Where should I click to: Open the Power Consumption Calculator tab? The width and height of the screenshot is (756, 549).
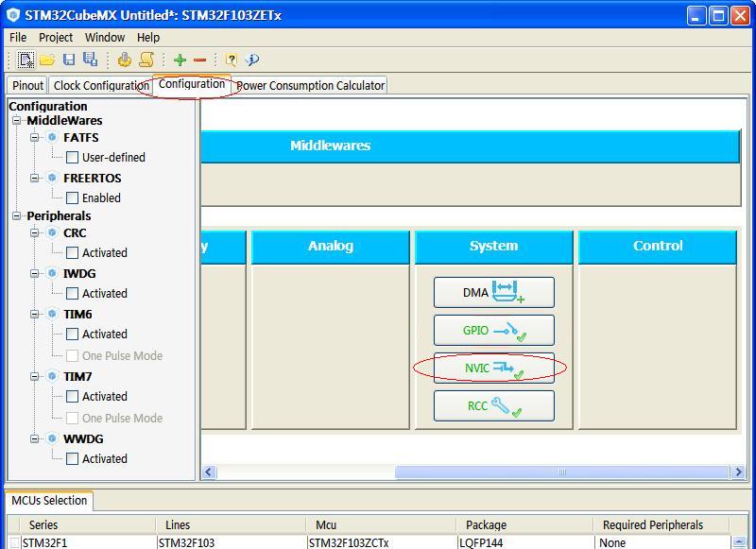[x=310, y=85]
